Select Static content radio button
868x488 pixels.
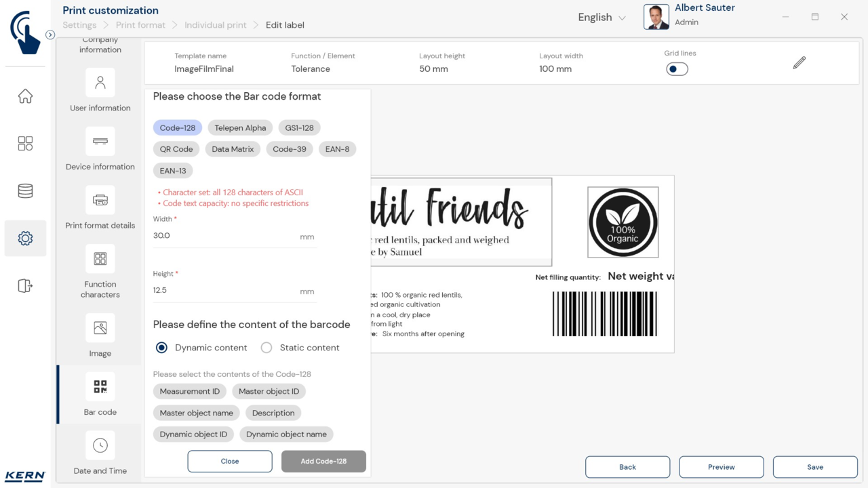pos(267,348)
